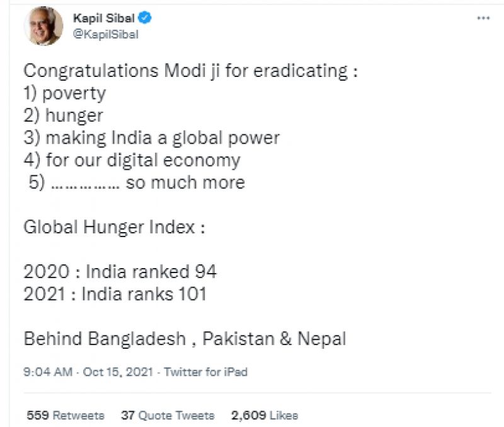The image size is (504, 427).
Task: Click the "Congratulations Modi ji" text line
Action: click(x=191, y=71)
